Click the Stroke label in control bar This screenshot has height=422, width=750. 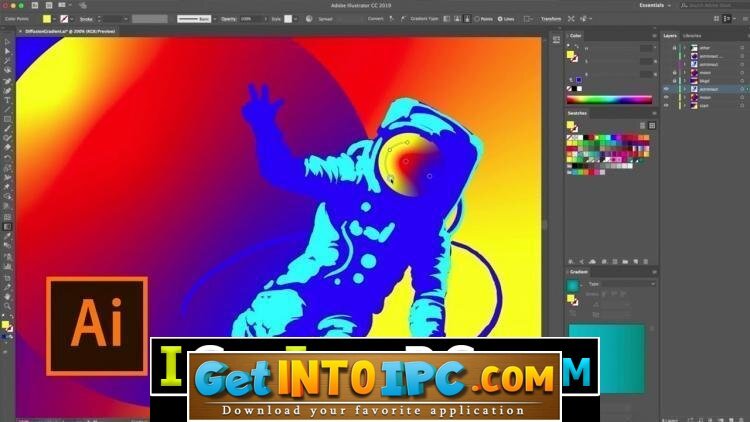tap(86, 19)
